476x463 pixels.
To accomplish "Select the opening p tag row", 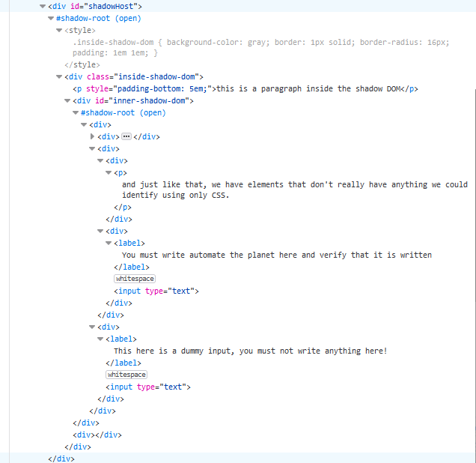I will point(120,172).
